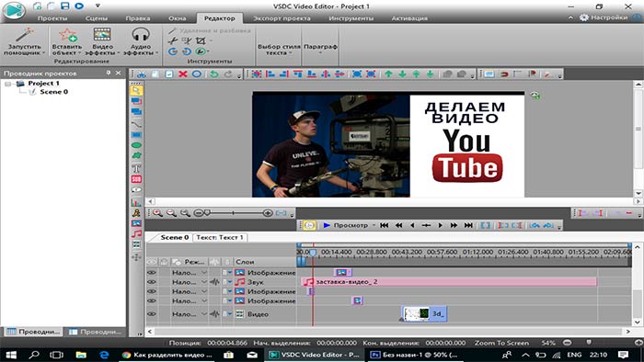Click the red X delete icon in toolbar
644x362 pixels.
pos(183,74)
